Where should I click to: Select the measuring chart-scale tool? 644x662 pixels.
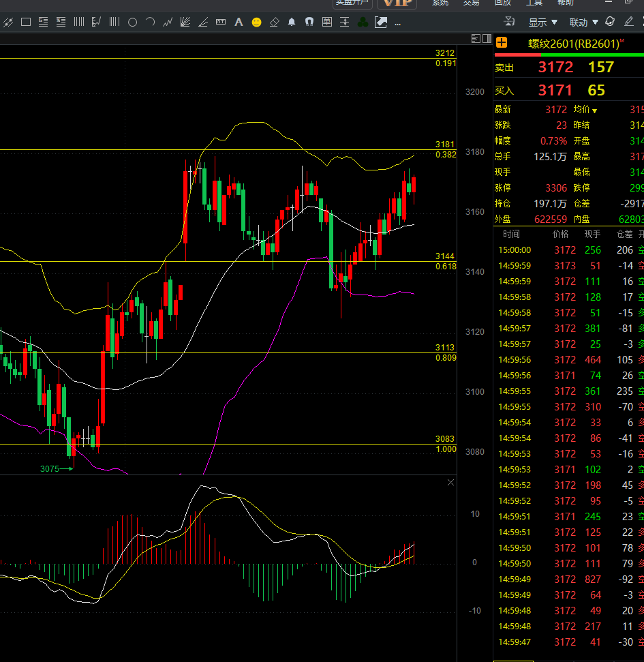tap(96, 22)
